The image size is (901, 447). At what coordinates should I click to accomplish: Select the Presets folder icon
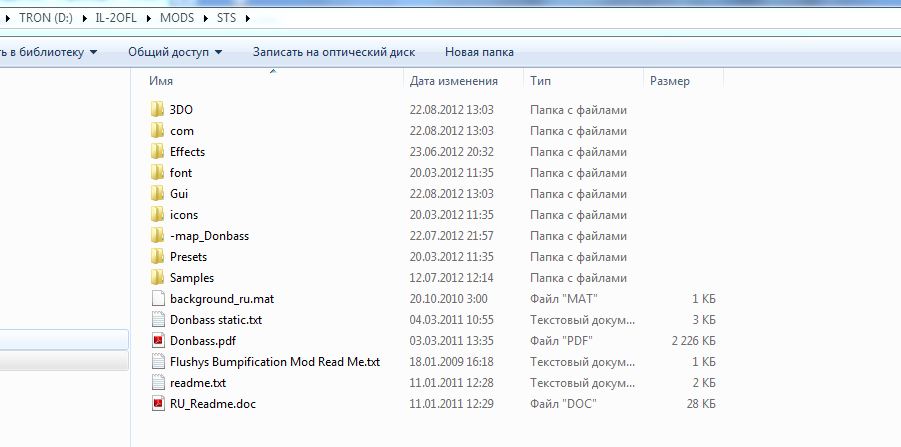click(158, 256)
